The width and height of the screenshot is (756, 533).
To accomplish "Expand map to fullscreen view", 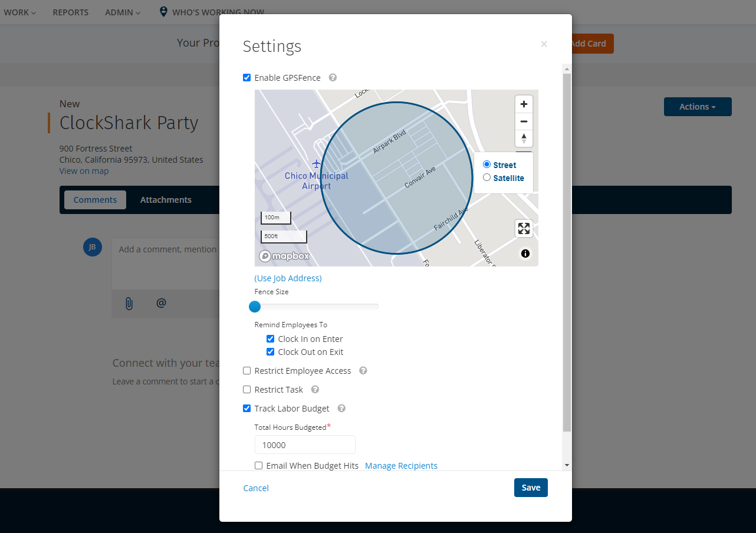I will click(x=524, y=228).
